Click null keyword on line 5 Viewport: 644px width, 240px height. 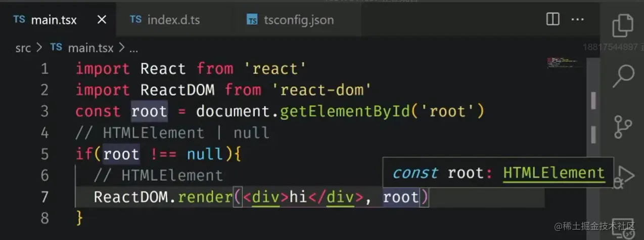[x=205, y=154]
